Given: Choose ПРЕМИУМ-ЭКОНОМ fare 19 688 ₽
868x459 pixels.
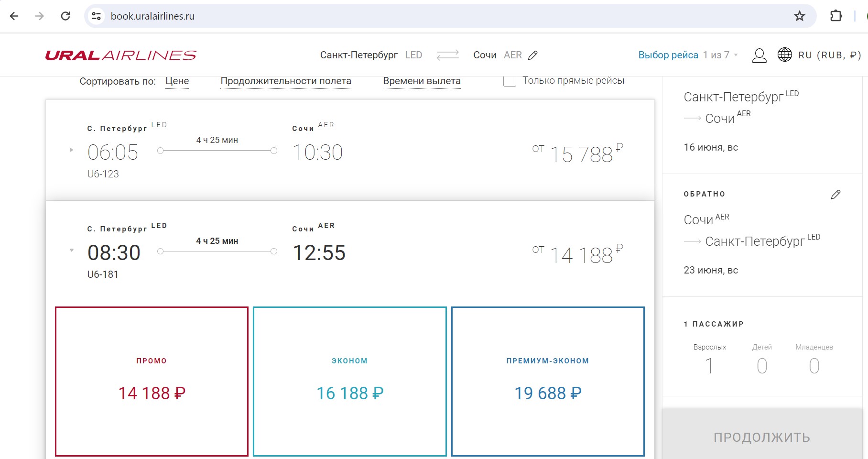Looking at the screenshot, I should pyautogui.click(x=548, y=382).
